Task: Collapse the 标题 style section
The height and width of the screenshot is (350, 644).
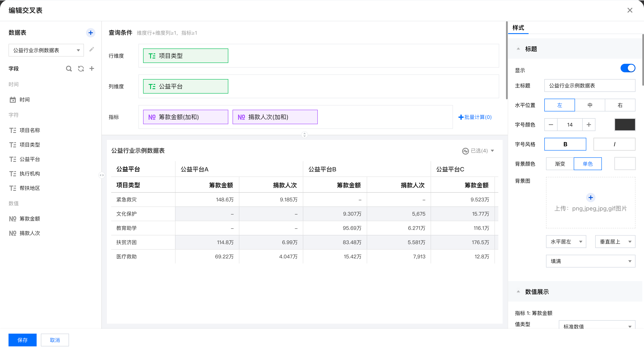Action: (x=518, y=49)
